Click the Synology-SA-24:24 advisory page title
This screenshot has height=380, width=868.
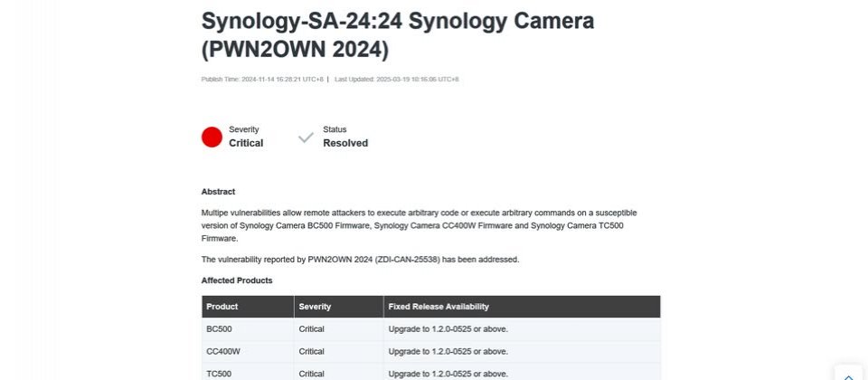[398, 35]
